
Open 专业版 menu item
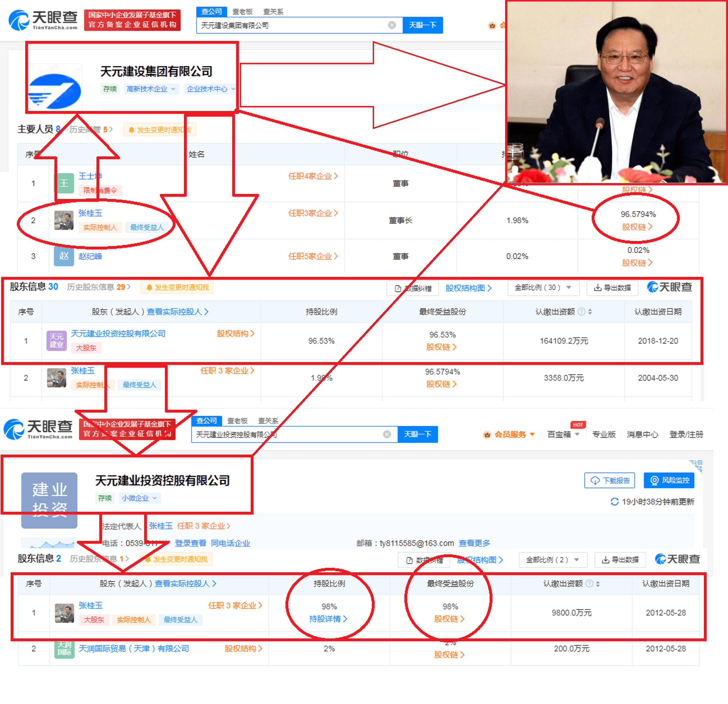603,434
